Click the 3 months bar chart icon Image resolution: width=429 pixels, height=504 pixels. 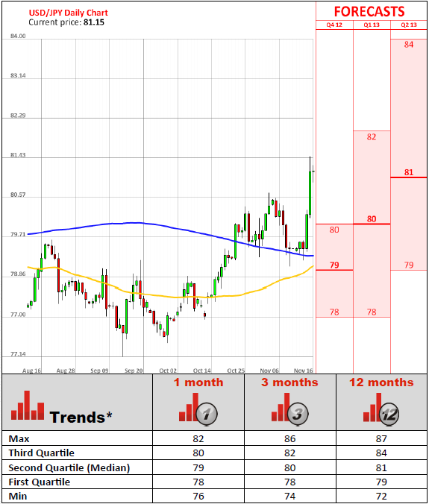click(290, 409)
